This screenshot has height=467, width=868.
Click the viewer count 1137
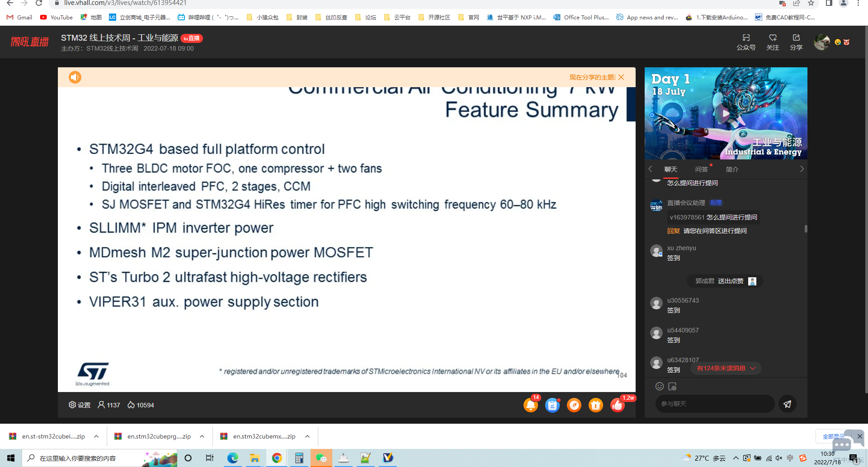pyautogui.click(x=109, y=405)
